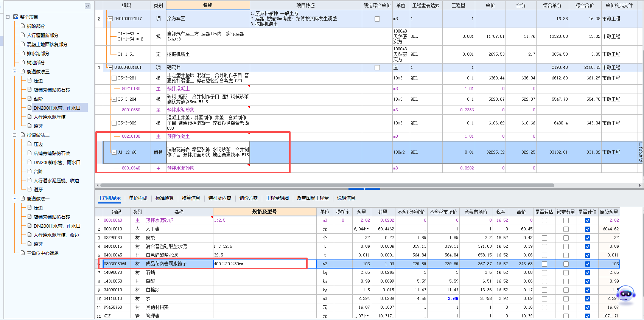Open the 说明信息 tab
Image resolution: width=644 pixels, height=320 pixels.
coord(346,198)
